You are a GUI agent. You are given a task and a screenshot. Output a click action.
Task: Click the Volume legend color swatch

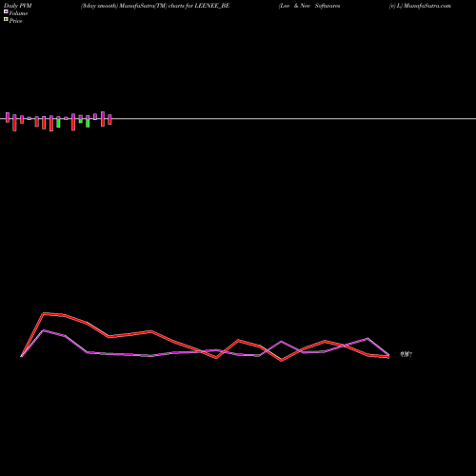pyautogui.click(x=6, y=11)
